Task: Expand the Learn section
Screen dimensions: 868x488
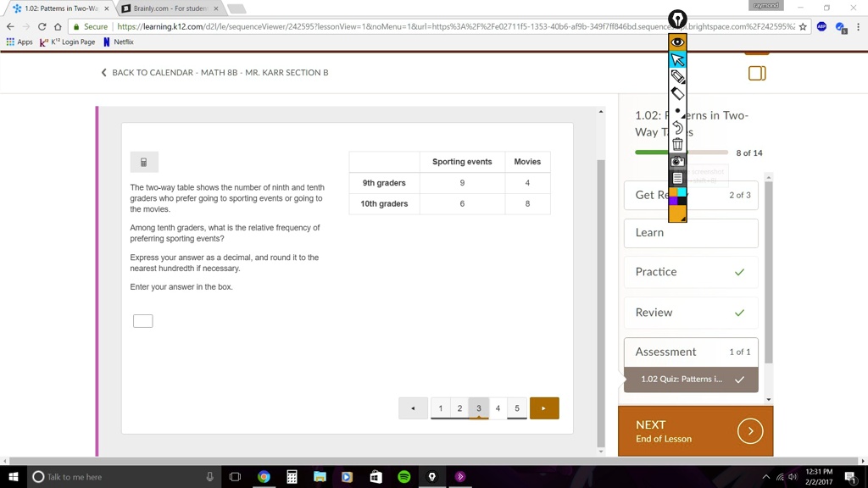Action: 690,233
